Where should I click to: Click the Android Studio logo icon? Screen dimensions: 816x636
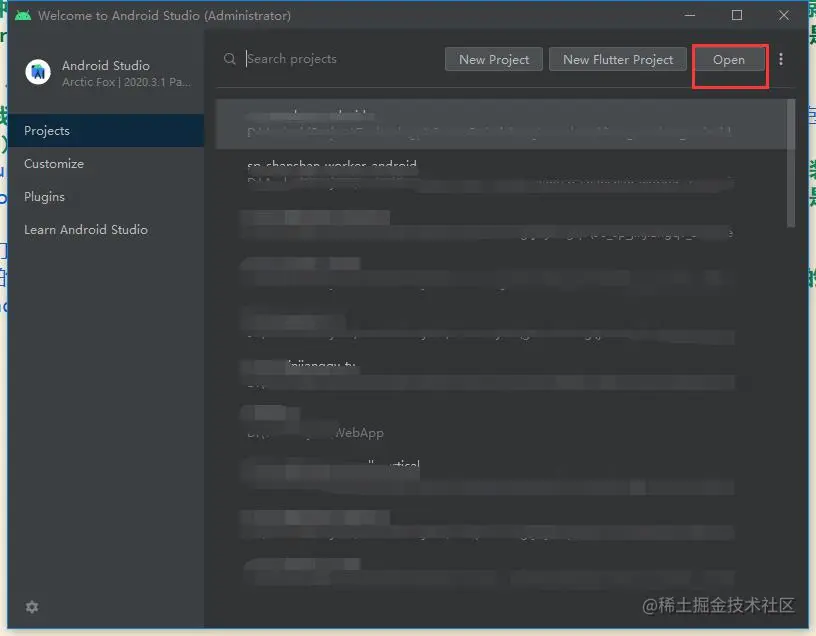pyautogui.click(x=38, y=72)
